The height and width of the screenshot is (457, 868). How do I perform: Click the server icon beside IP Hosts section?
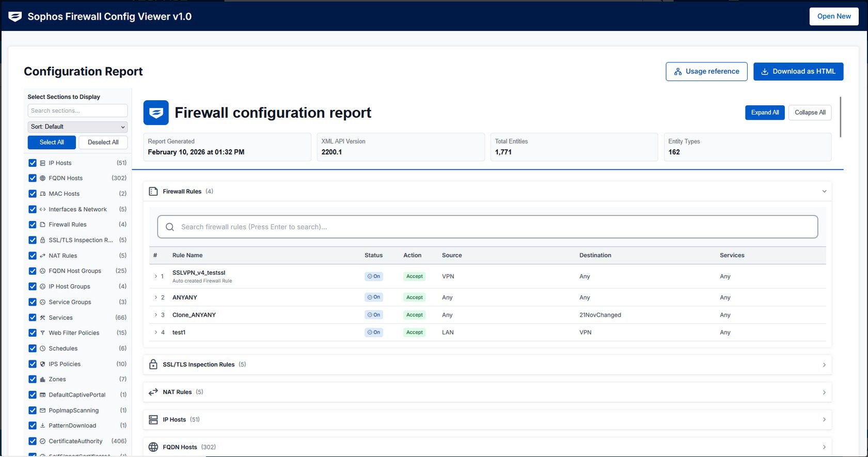coord(153,420)
